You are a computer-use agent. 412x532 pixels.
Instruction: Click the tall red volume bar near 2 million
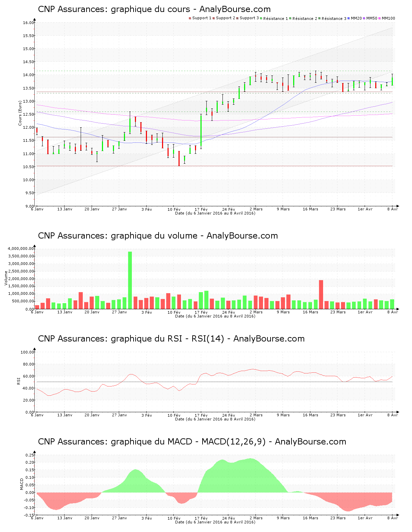[x=321, y=294]
